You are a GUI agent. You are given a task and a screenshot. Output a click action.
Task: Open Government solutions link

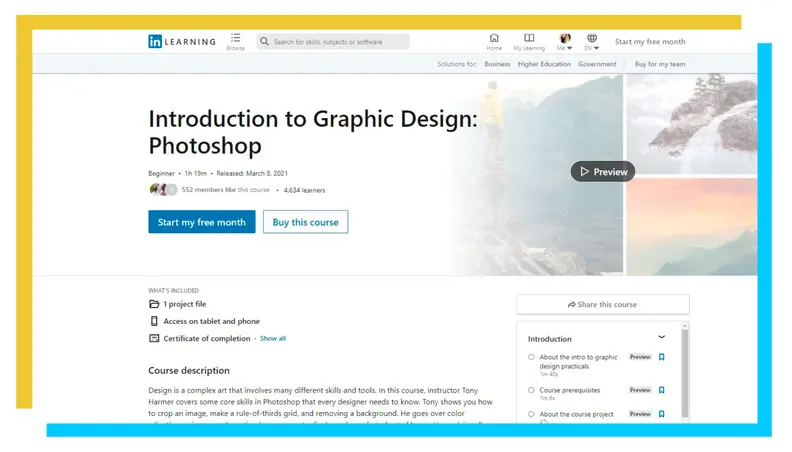click(x=597, y=64)
